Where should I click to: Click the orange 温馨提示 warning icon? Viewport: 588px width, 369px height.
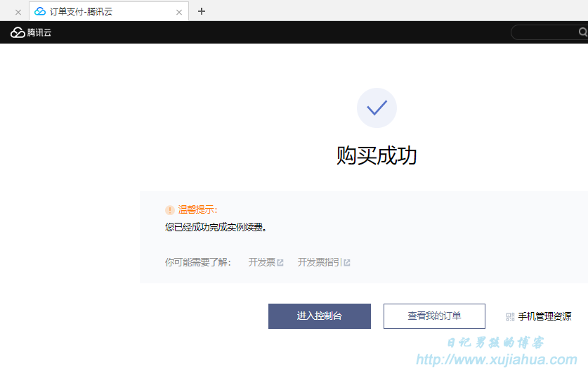click(x=170, y=210)
